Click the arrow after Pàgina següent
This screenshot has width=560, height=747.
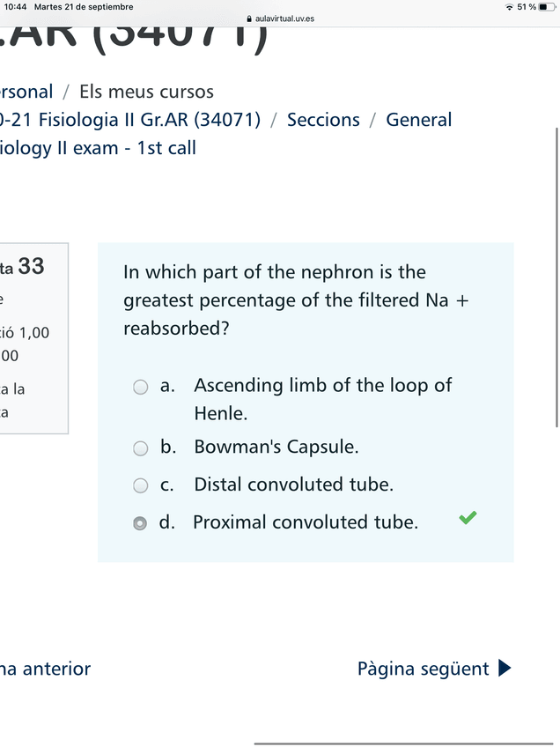(x=505, y=669)
